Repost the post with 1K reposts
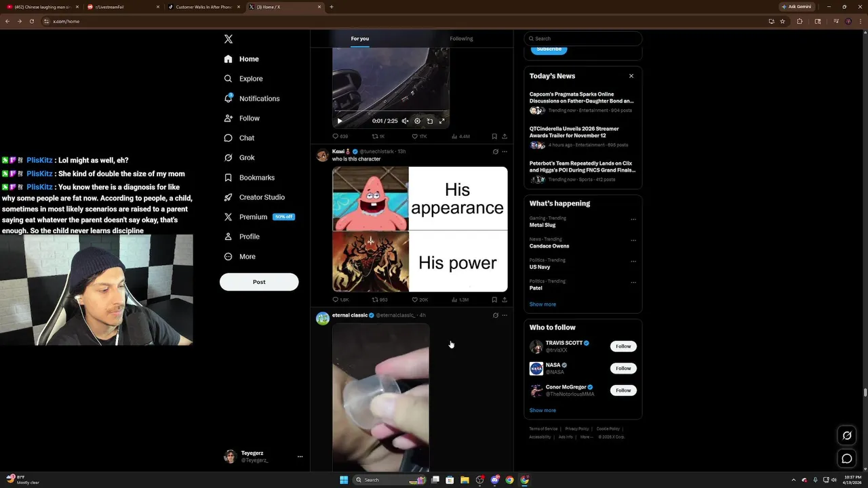Image resolution: width=868 pixels, height=488 pixels. (x=378, y=136)
